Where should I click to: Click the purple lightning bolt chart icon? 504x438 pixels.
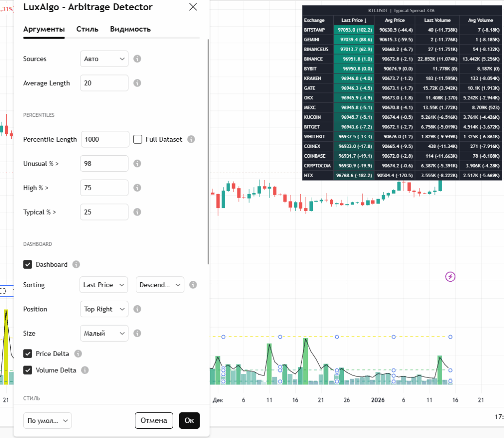coord(450,276)
